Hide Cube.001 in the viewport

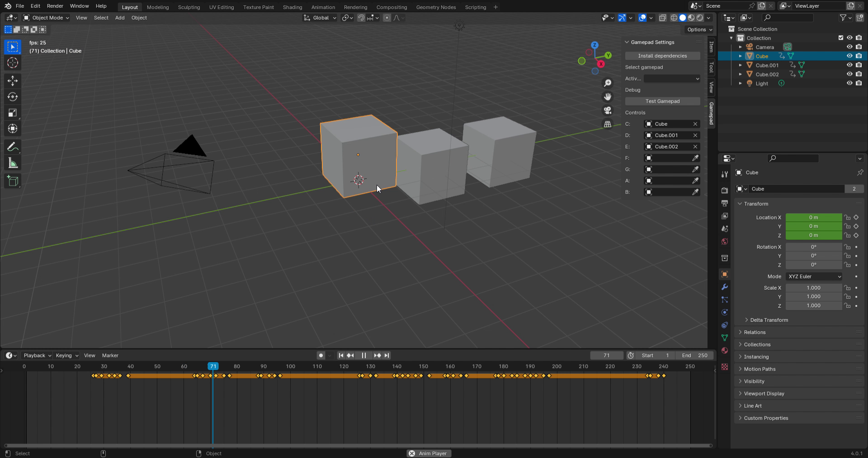point(850,65)
